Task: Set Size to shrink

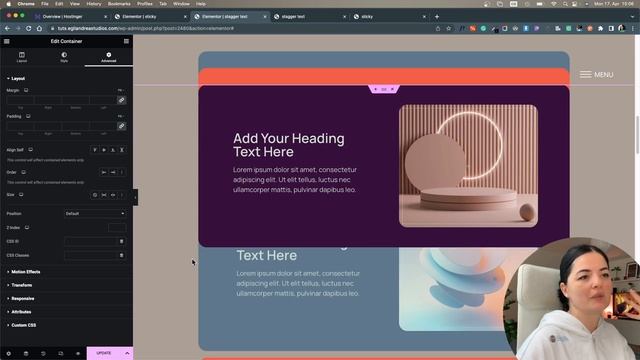Action: (113, 195)
